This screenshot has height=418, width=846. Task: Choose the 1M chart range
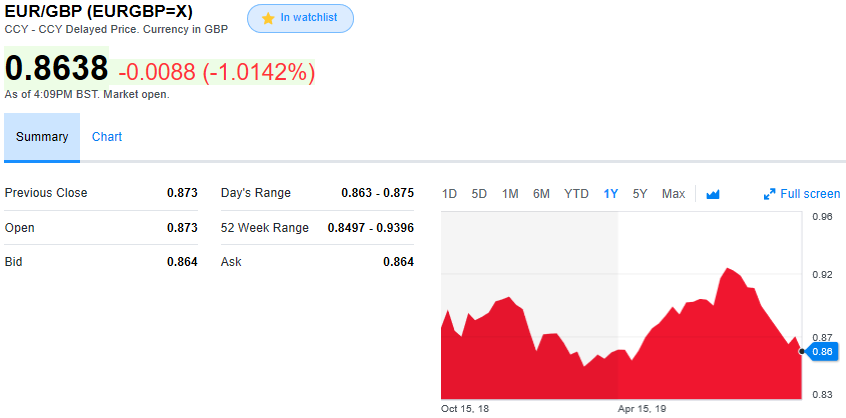[x=510, y=194]
